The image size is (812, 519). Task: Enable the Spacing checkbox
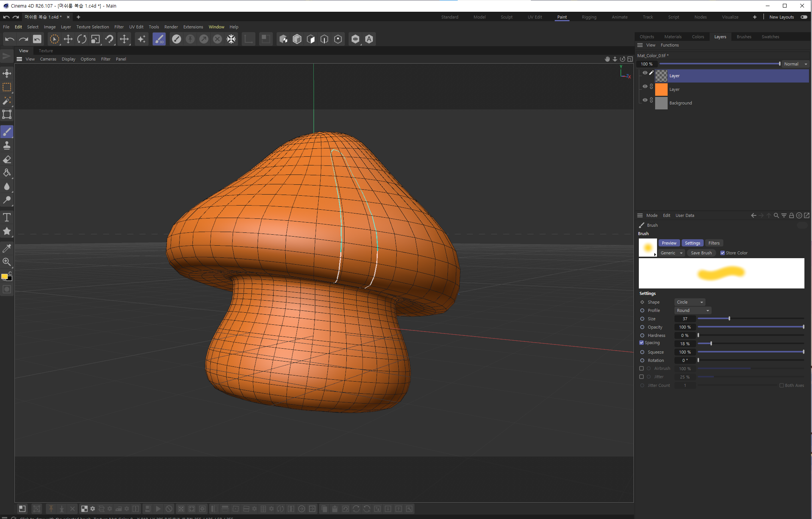click(641, 343)
